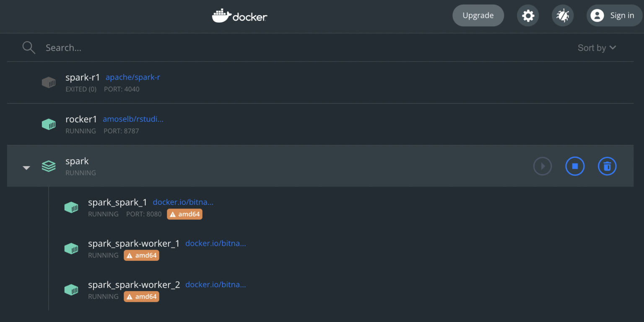Focus the Search input field
The height and width of the screenshot is (322, 644).
(x=252, y=48)
